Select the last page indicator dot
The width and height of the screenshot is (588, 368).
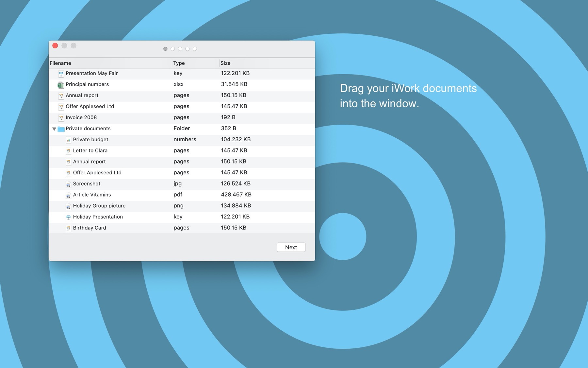tap(195, 48)
